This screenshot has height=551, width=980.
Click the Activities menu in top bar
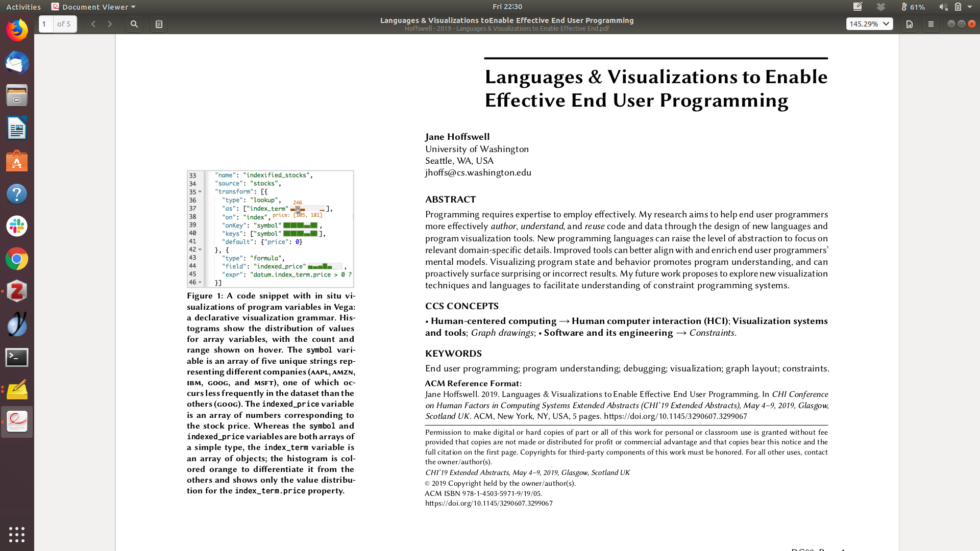click(23, 7)
